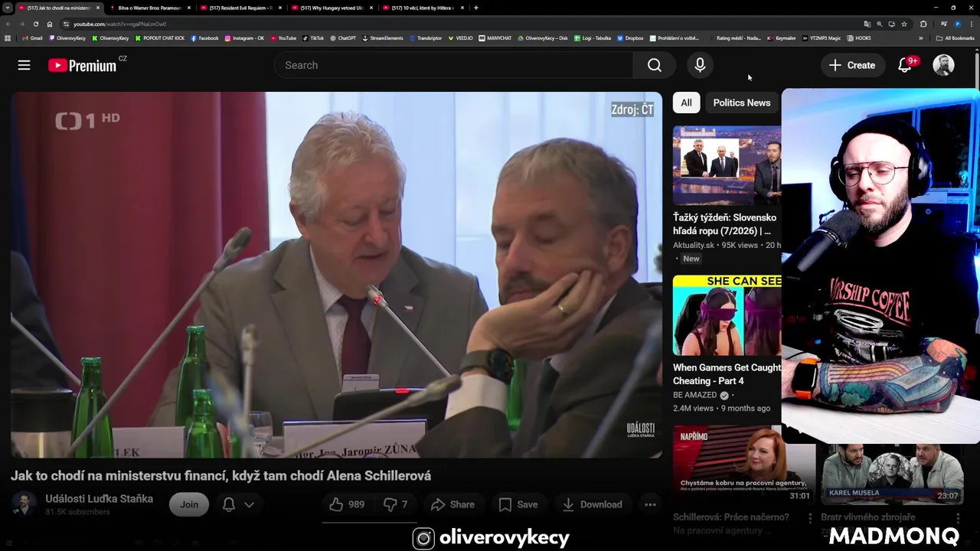The width and height of the screenshot is (980, 551).
Task: Open more actions ellipsis under video
Action: click(650, 504)
